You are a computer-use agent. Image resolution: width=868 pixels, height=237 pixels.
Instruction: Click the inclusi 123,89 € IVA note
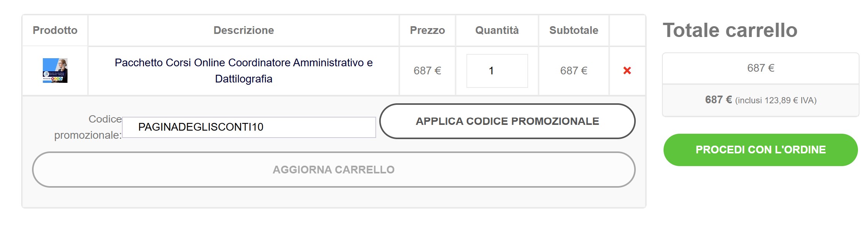[x=776, y=101]
